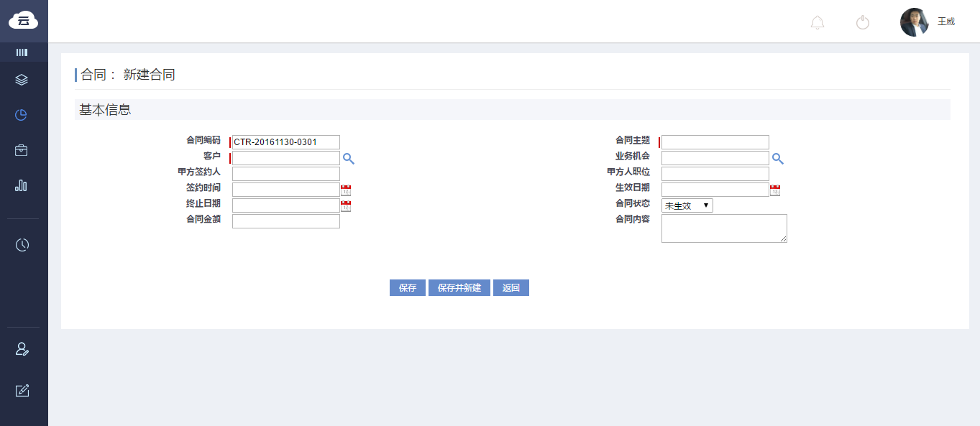Open calendar picker for 生效日期

[775, 190]
